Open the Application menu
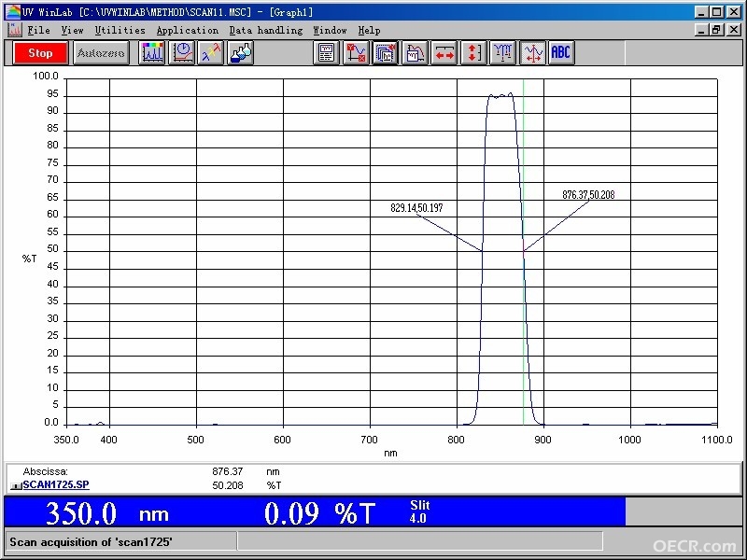The width and height of the screenshot is (747, 560). (x=188, y=31)
